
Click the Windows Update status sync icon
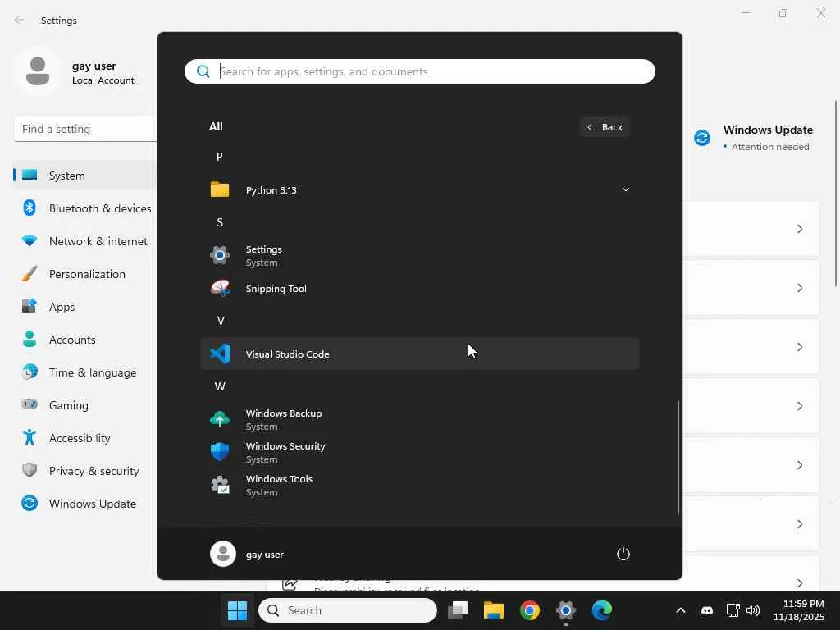(702, 138)
